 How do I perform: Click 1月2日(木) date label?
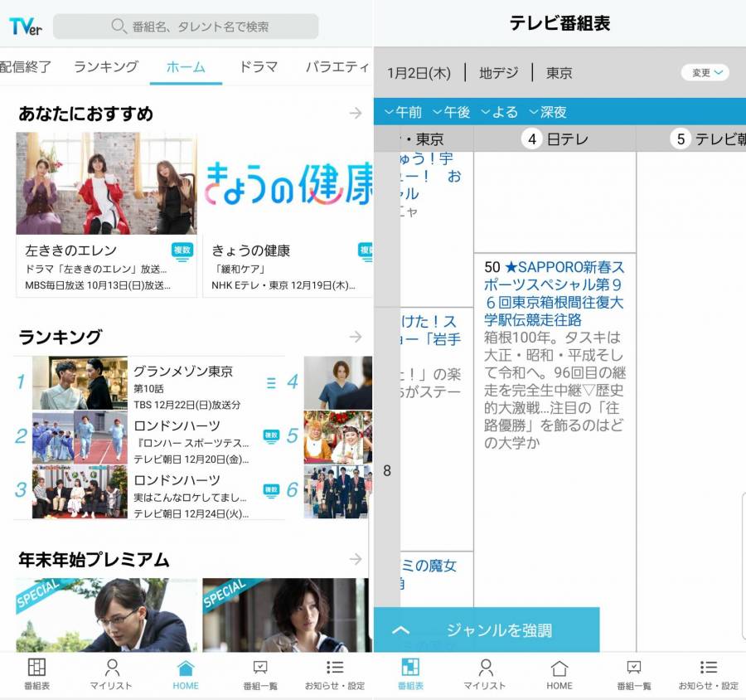(419, 73)
